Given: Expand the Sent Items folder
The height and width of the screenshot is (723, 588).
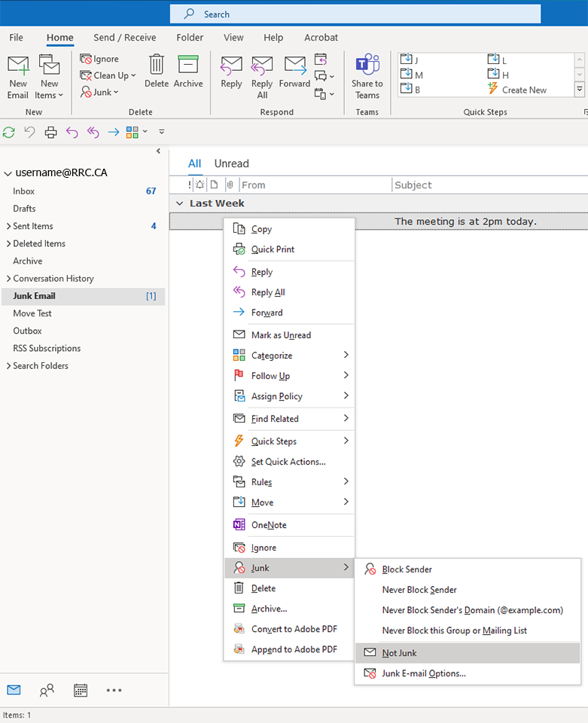Looking at the screenshot, I should (8, 226).
